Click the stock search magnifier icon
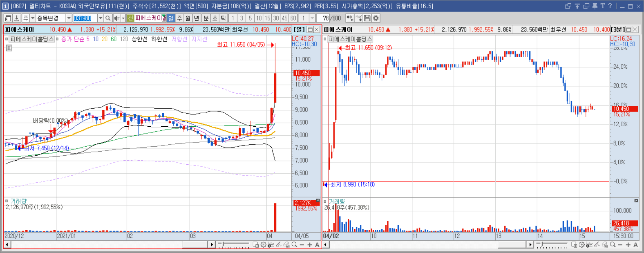The image size is (644, 253). pos(108,18)
